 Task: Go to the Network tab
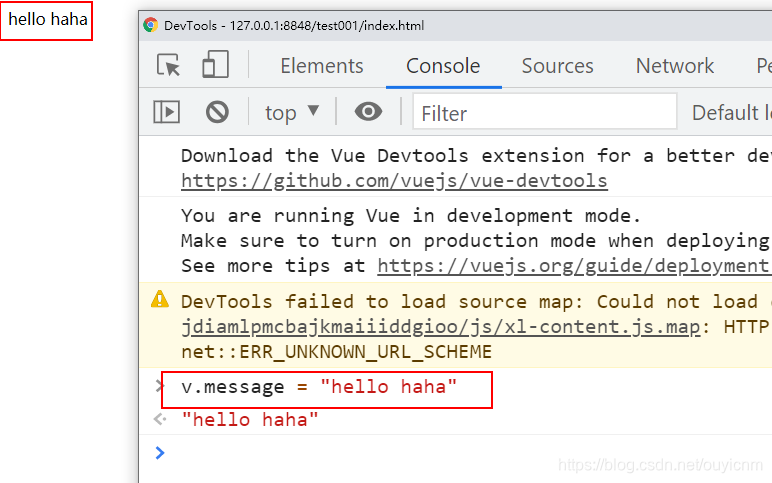click(675, 66)
